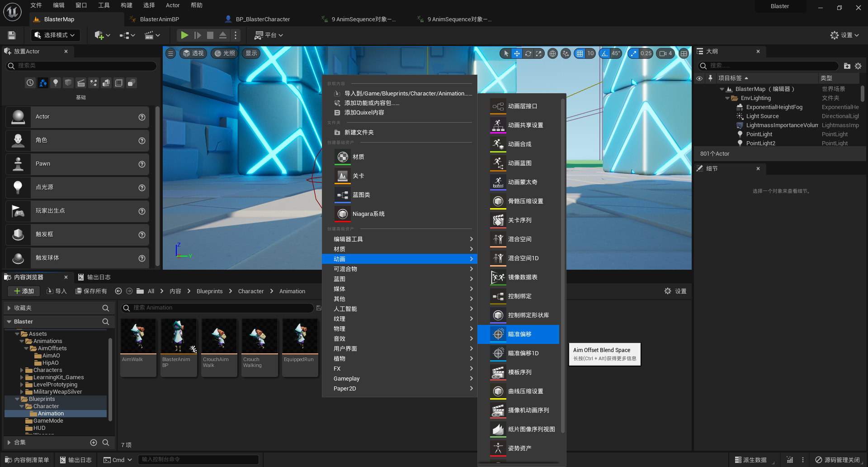Click the Import (导入) button
The height and width of the screenshot is (467, 868).
click(x=57, y=291)
